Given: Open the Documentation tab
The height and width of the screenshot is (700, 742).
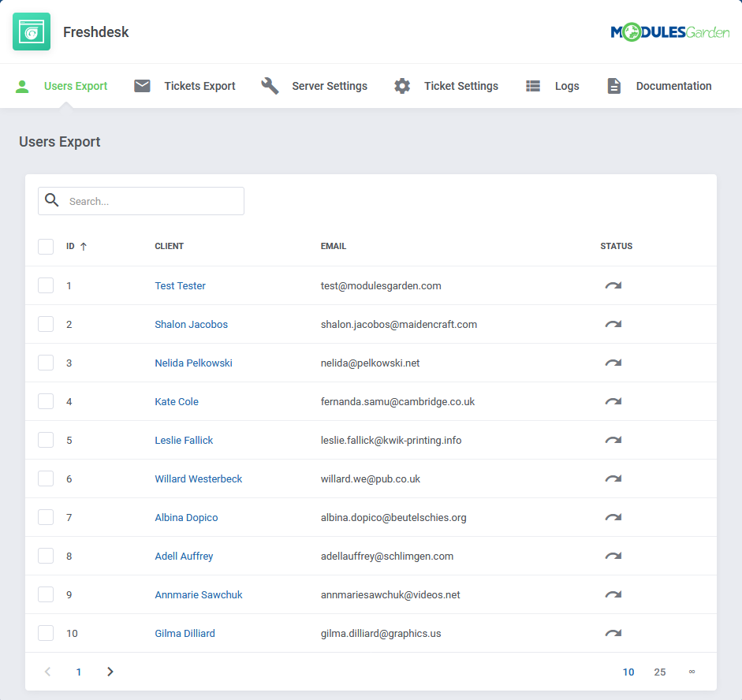Looking at the screenshot, I should pyautogui.click(x=660, y=86).
